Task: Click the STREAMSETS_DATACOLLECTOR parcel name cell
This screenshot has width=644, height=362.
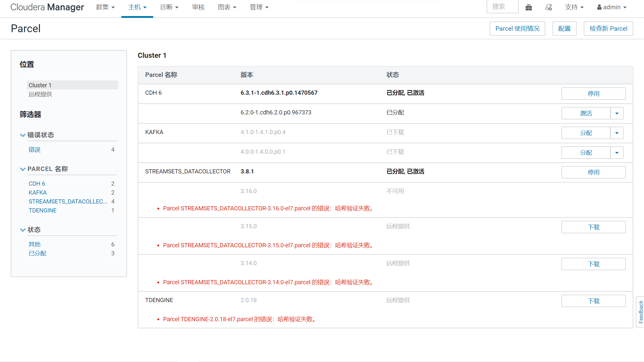Action: 188,171
